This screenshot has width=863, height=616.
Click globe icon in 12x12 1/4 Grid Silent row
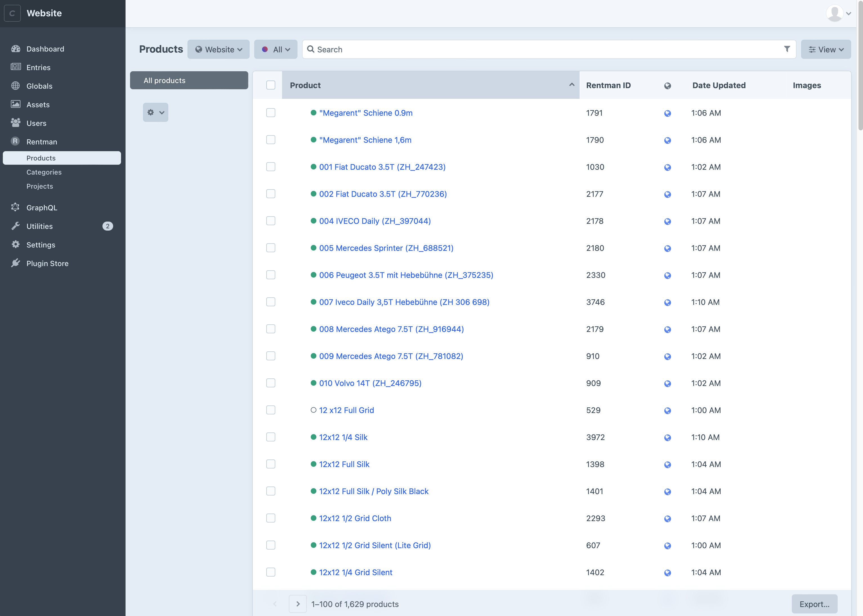click(668, 573)
